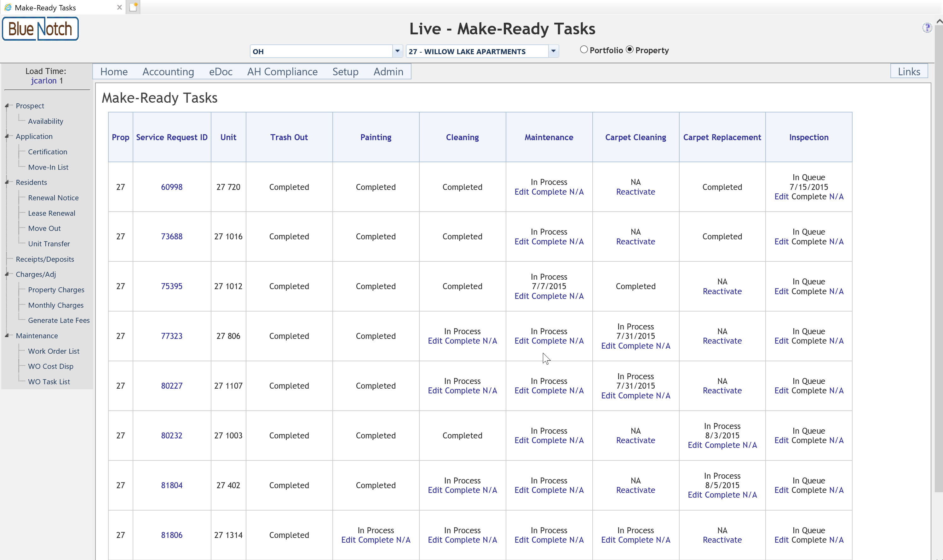Click the jcarlon user link
Screen dimensions: 943x560
tap(43, 81)
